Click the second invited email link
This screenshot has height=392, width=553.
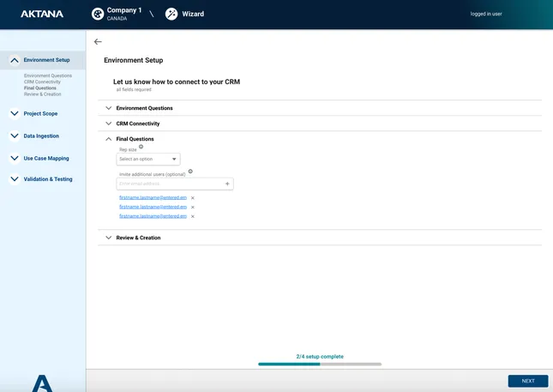pos(153,207)
